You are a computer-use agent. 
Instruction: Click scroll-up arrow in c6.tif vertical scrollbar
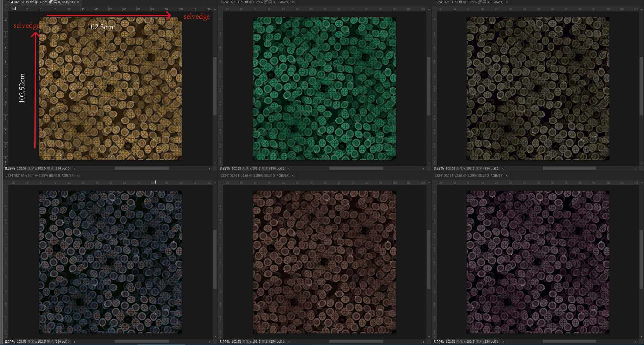[x=215, y=183]
